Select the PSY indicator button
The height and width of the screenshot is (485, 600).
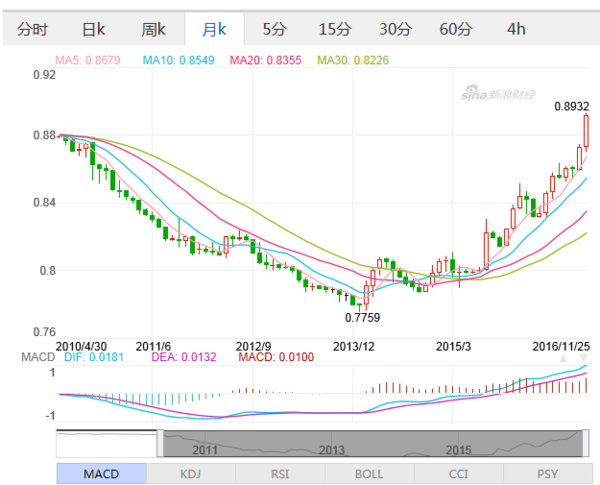(x=546, y=472)
